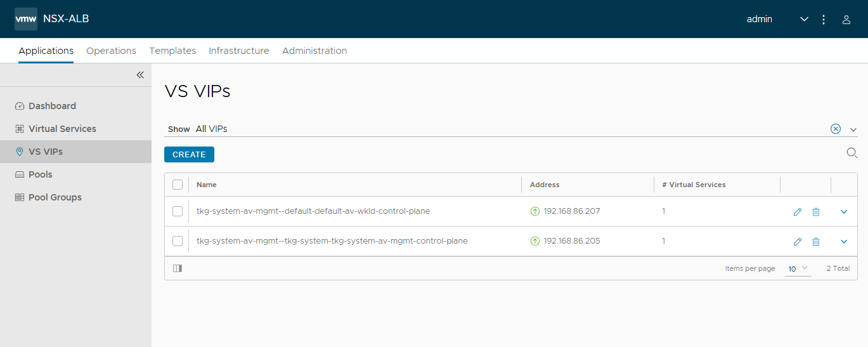
Task: Switch to the Applications tab
Action: pyautogui.click(x=46, y=51)
